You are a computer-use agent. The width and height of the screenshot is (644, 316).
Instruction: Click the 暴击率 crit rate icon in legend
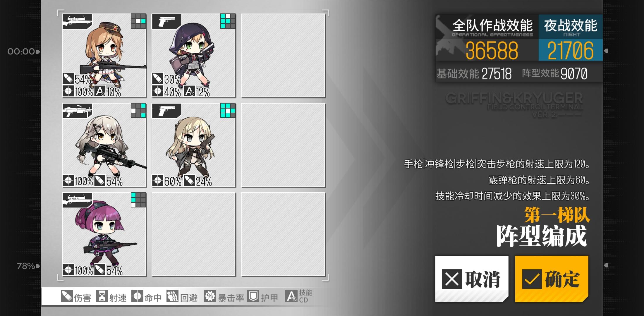click(x=210, y=296)
